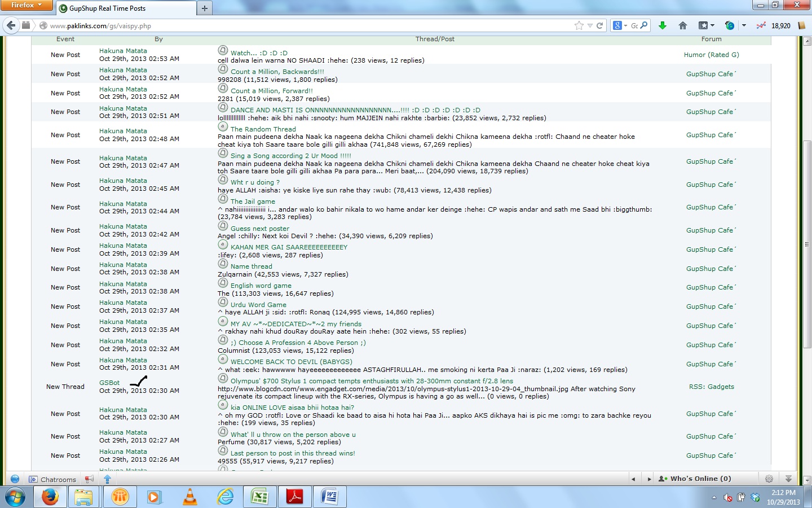The height and width of the screenshot is (508, 812).
Task: Open the bookmarks menu dropdown arrow
Action: point(712,25)
